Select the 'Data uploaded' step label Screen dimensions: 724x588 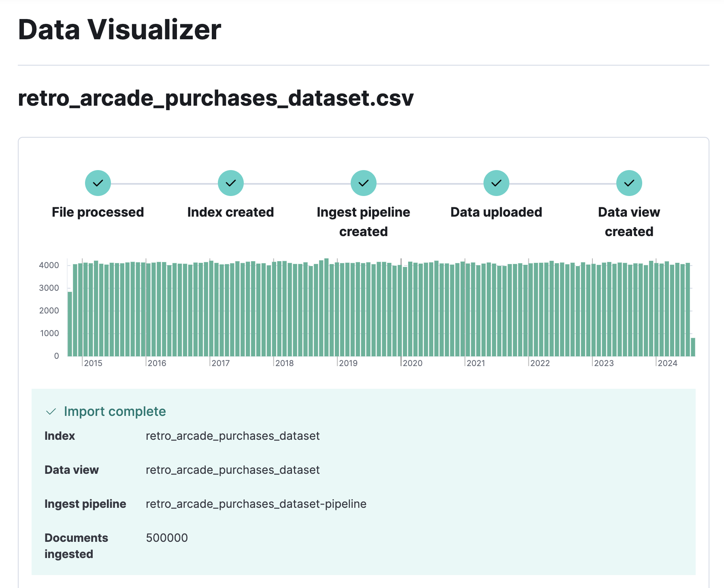coord(496,212)
